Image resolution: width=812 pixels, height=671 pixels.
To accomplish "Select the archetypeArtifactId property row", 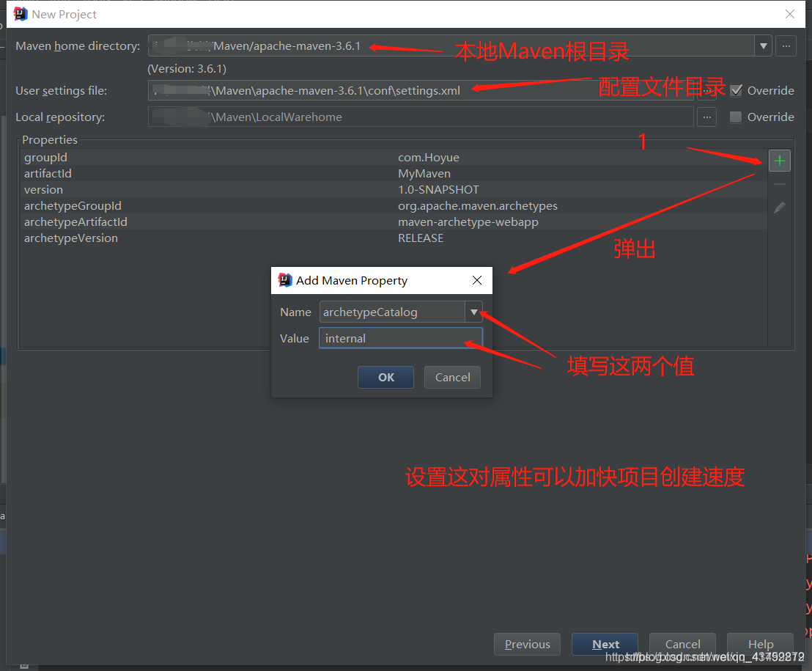I will [394, 221].
